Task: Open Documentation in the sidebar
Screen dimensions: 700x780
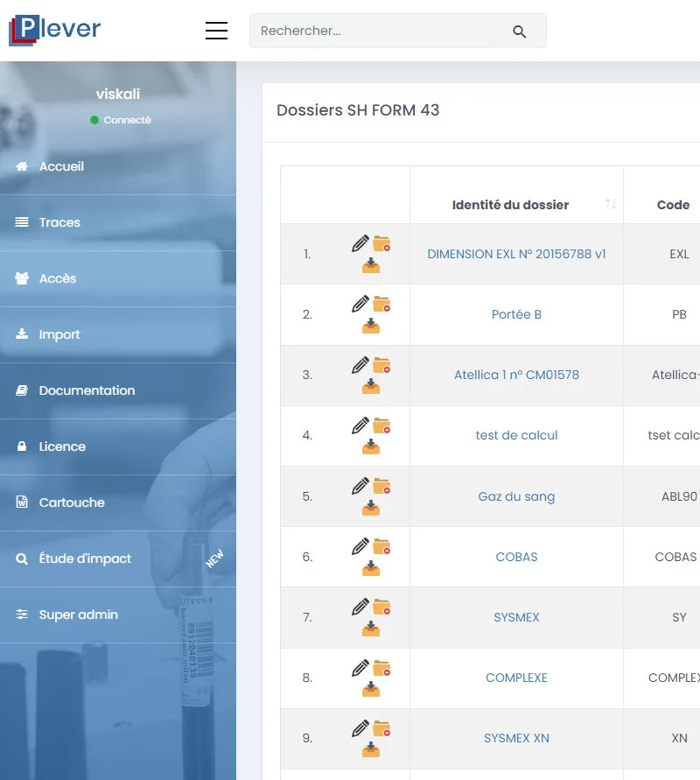Action: (x=118, y=390)
